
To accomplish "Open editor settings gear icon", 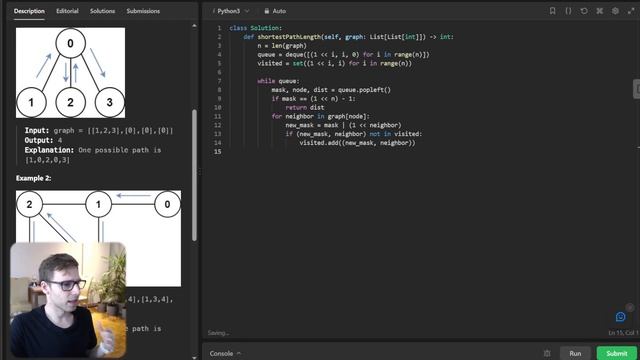I will (x=615, y=11).
